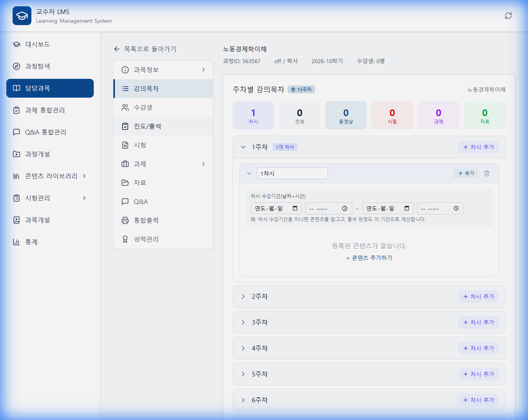Viewport: 528px width, 420px height.
Task: Expand the 2주차 section
Action: [243, 296]
